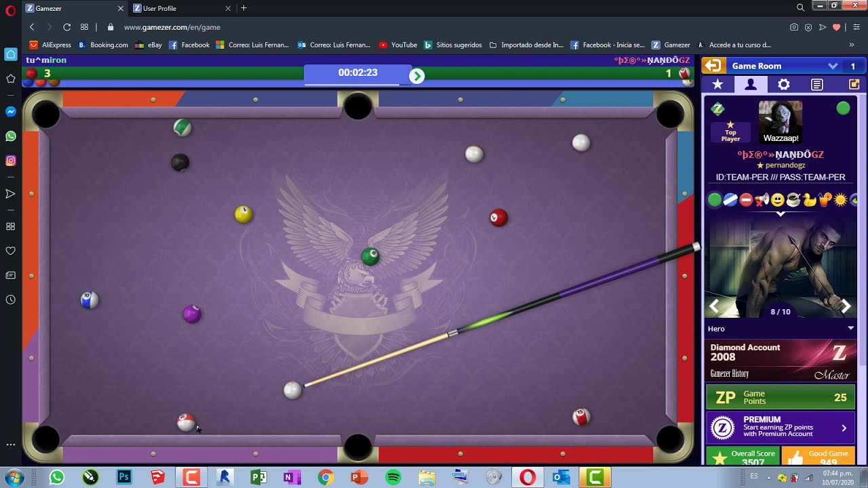Screen dimensions: 868x488
Task: Open the YouTube bookmark
Action: (398, 45)
